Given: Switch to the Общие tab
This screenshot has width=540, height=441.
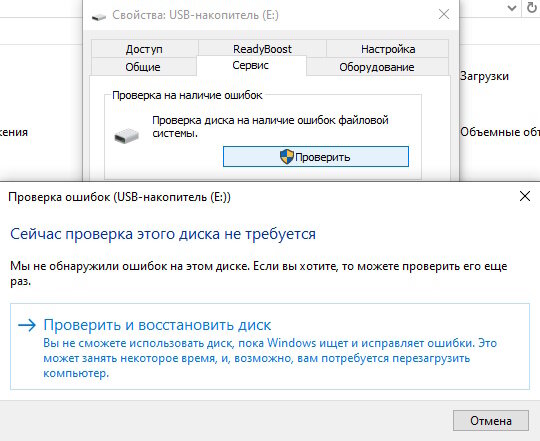Looking at the screenshot, I should pyautogui.click(x=143, y=67).
